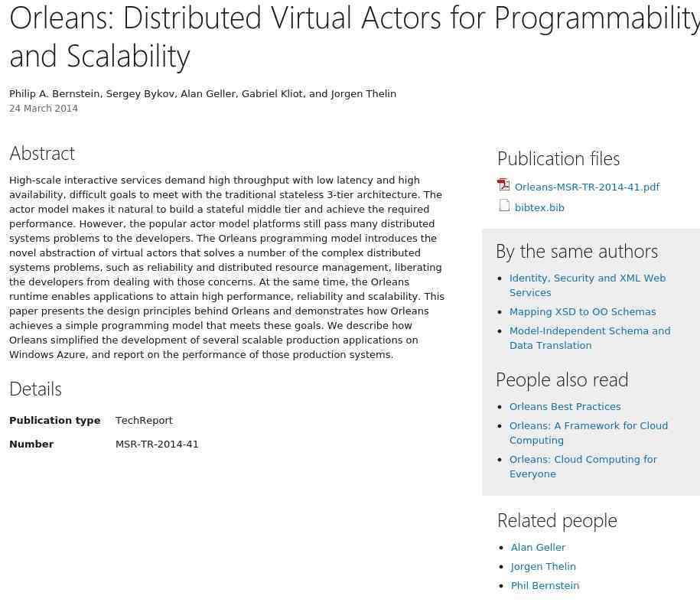Click the By the same authors heading
The height and width of the screenshot is (612, 700).
[577, 252]
